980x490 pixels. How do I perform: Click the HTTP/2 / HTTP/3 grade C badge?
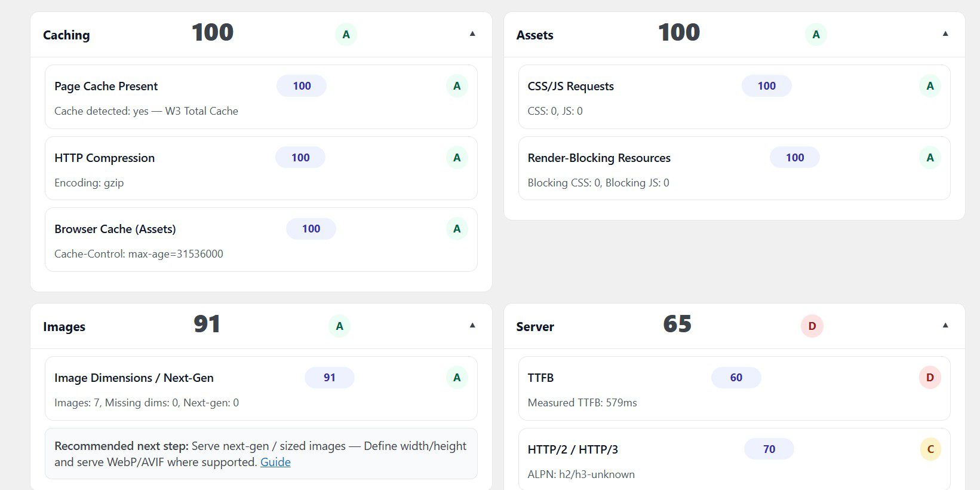pos(930,449)
